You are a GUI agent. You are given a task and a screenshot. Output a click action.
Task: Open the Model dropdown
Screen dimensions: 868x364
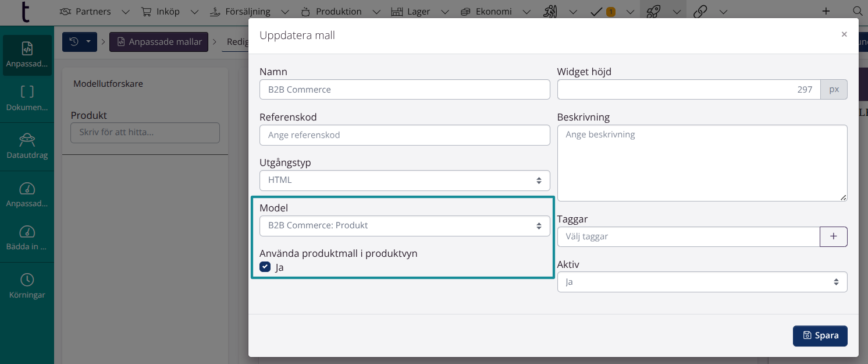404,226
